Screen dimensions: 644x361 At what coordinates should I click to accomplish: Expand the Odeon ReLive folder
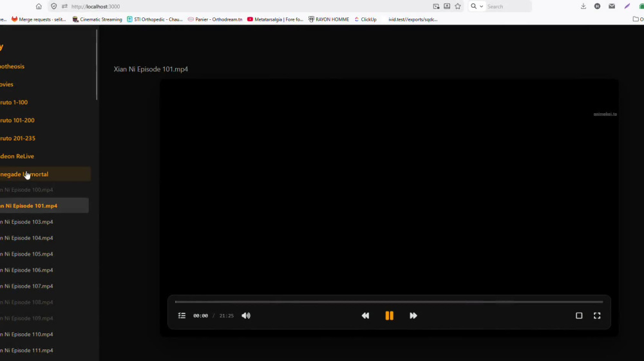44,156
